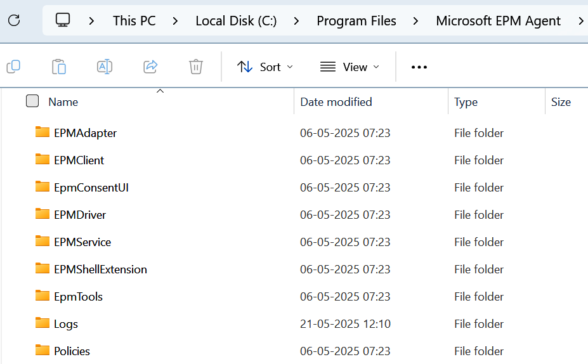Expand chevron after Local Disk (C:)
The image size is (588, 364).
(296, 21)
